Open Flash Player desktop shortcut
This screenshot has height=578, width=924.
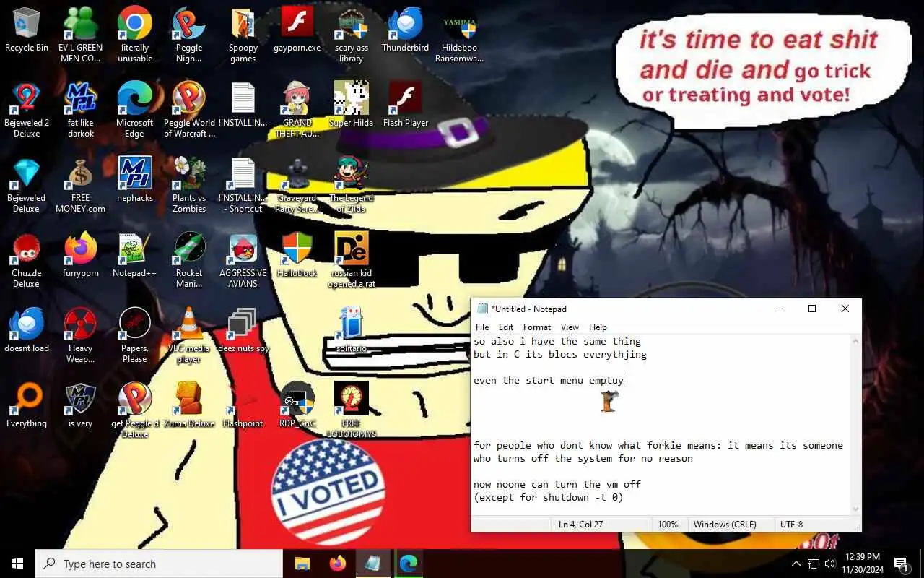pos(405,105)
